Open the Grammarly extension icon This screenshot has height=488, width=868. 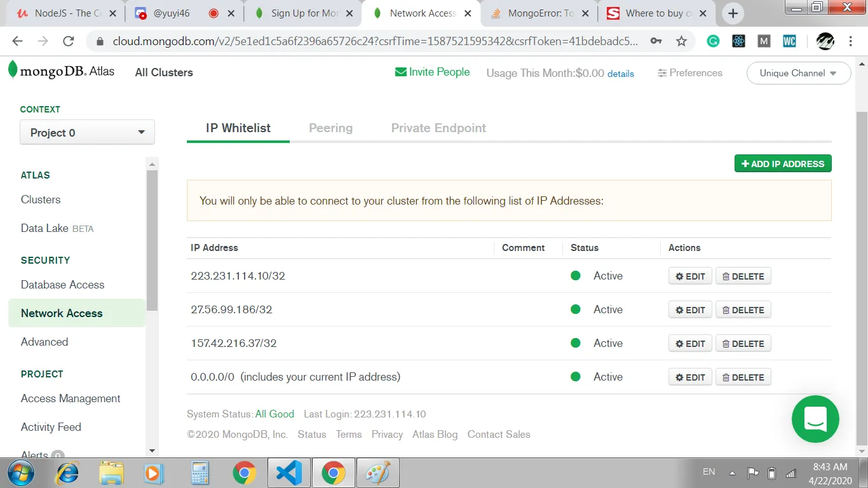click(714, 41)
